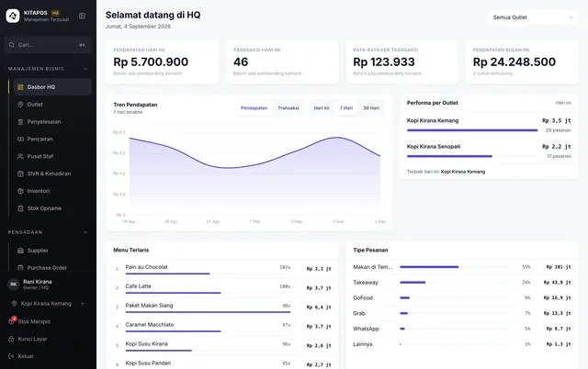This screenshot has width=588, height=369.
Task: Click the search magnifier icon
Action: (x=12, y=45)
